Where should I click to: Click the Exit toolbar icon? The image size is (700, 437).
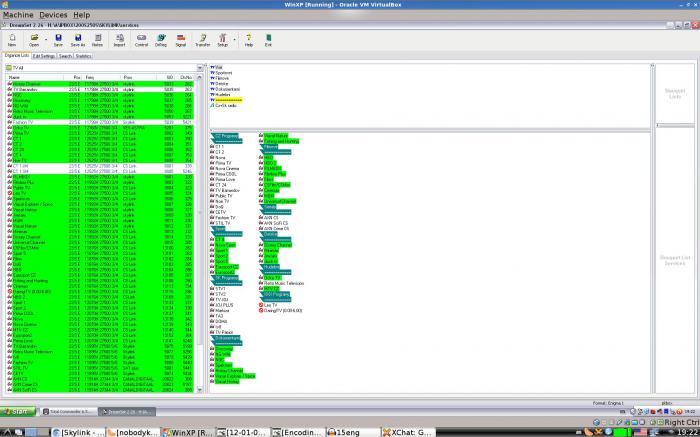click(268, 40)
